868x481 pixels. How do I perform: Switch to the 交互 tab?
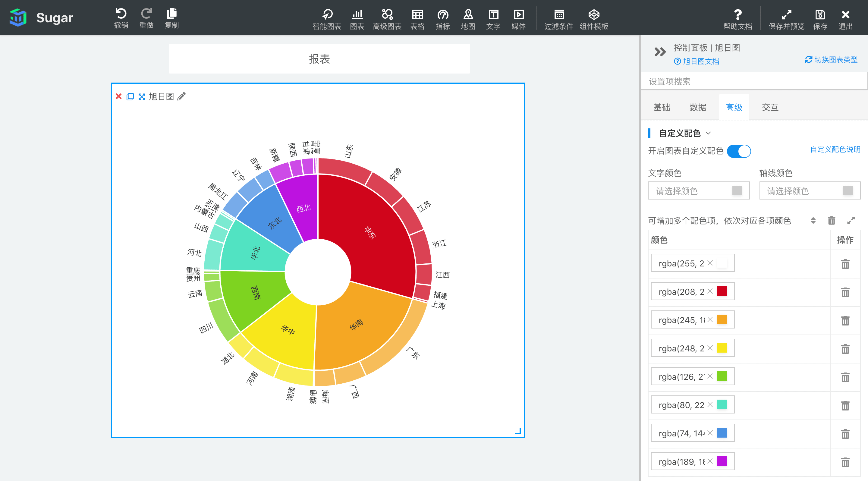coord(770,108)
